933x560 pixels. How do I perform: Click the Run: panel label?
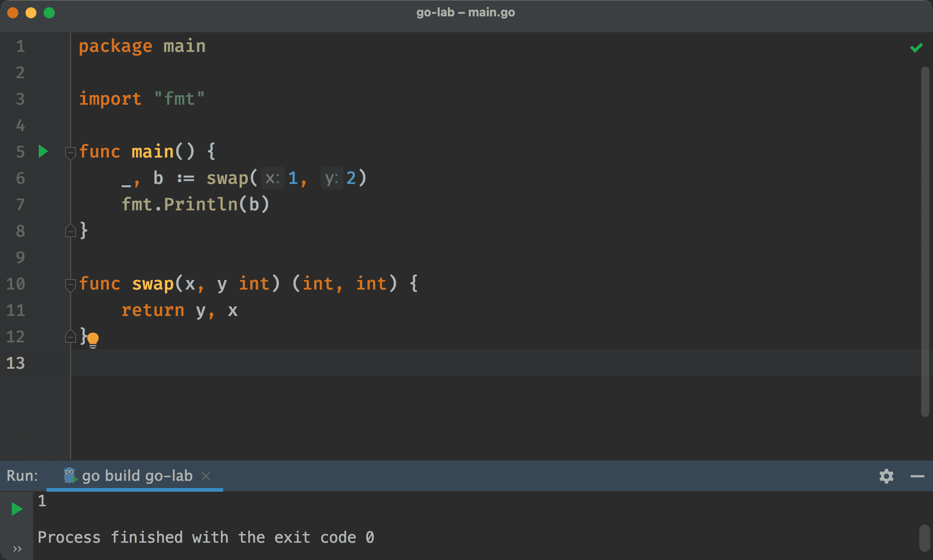coord(22,476)
